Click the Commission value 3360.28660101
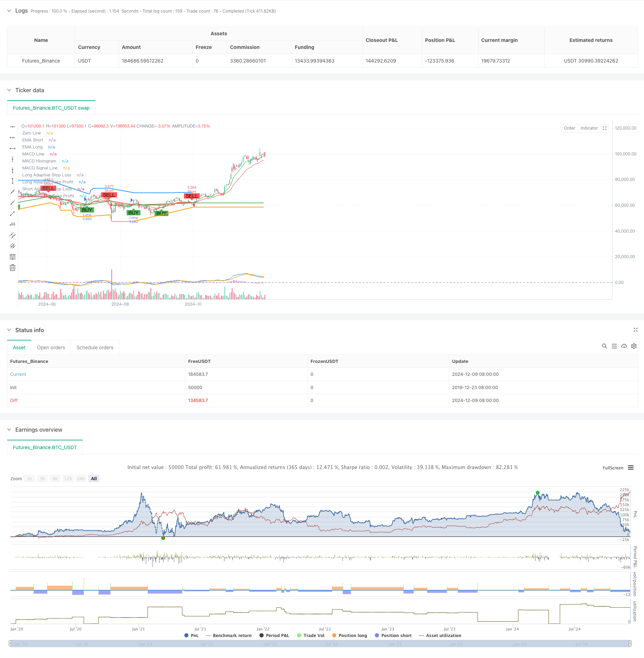644x658 pixels. click(248, 61)
